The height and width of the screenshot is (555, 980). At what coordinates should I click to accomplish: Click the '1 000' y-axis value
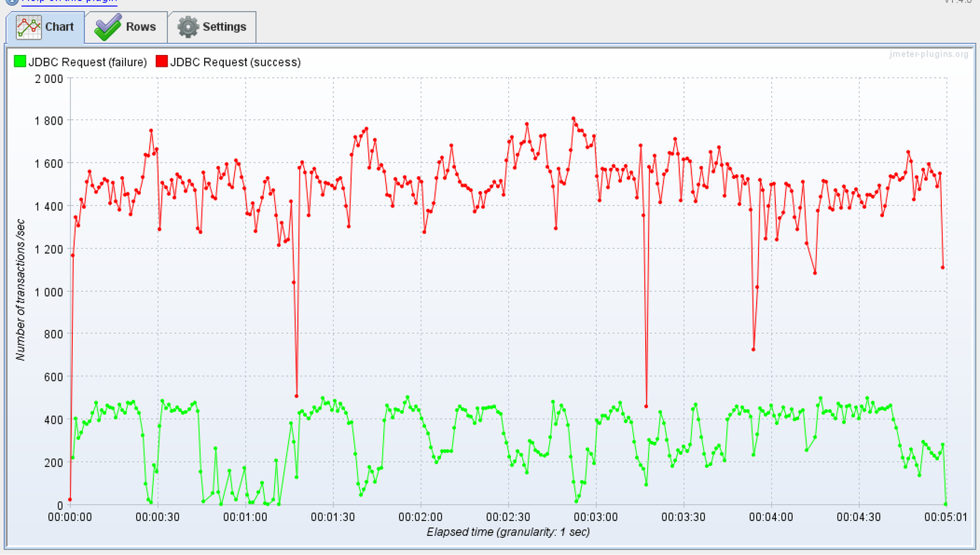tap(49, 292)
